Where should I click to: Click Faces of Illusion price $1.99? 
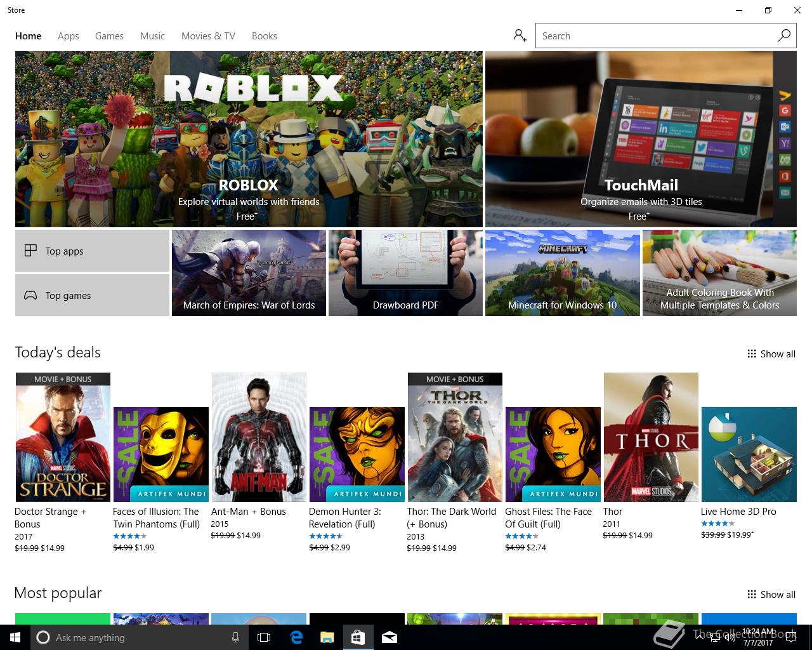tap(144, 547)
